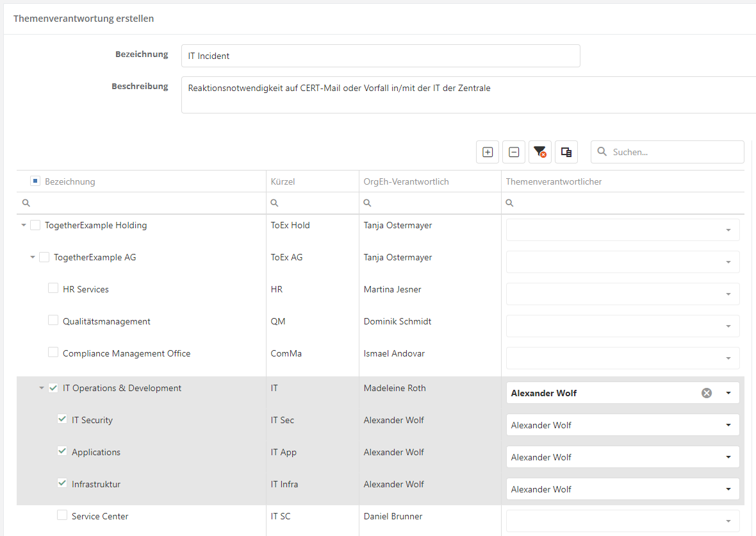Collapse the IT Operations & Development node

coord(42,388)
